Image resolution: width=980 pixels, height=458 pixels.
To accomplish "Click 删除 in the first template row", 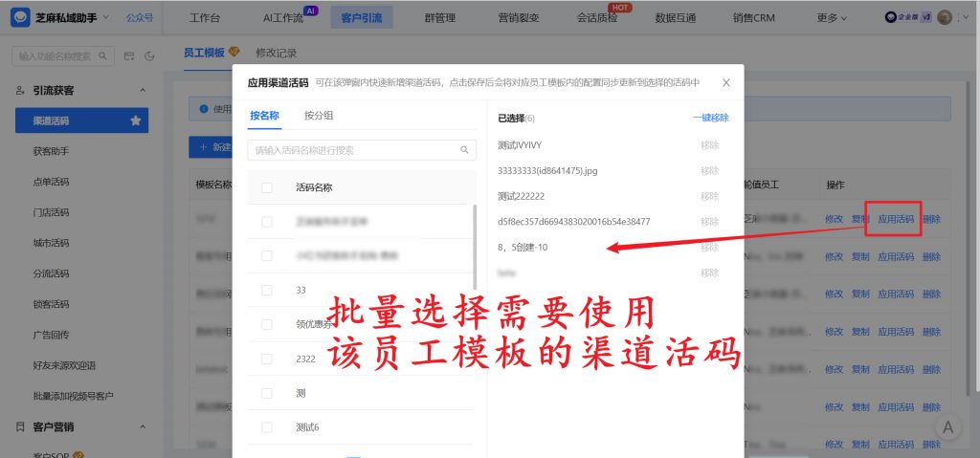I will coord(931,219).
